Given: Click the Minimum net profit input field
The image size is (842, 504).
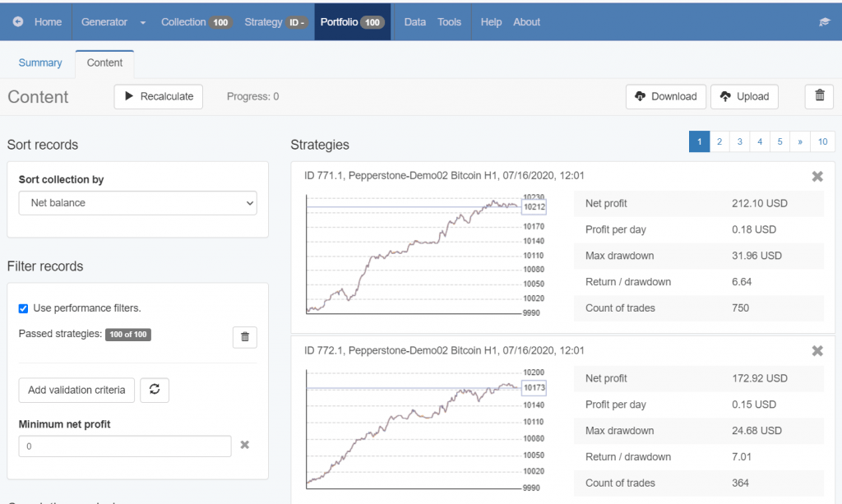Looking at the screenshot, I should 125,446.
